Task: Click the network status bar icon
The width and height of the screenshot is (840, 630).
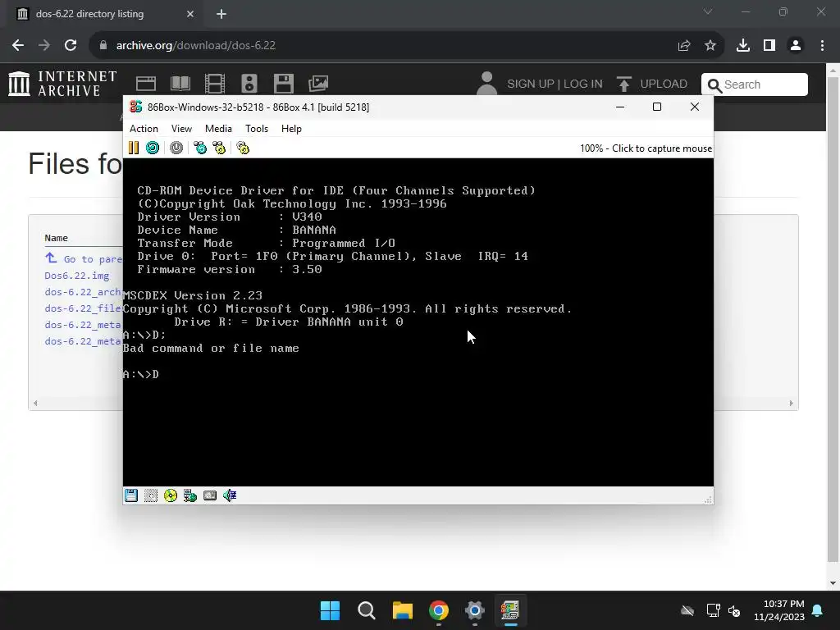Action: click(190, 495)
